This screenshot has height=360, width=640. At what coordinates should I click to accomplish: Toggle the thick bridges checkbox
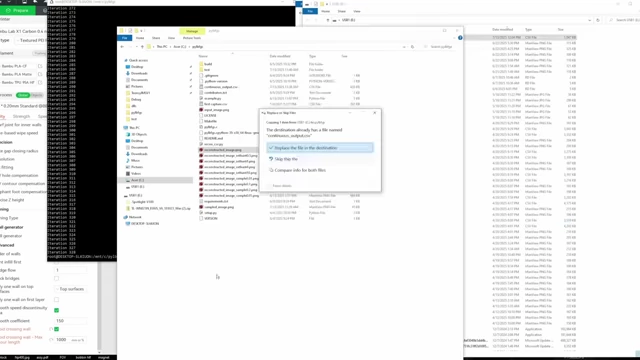click(56, 278)
